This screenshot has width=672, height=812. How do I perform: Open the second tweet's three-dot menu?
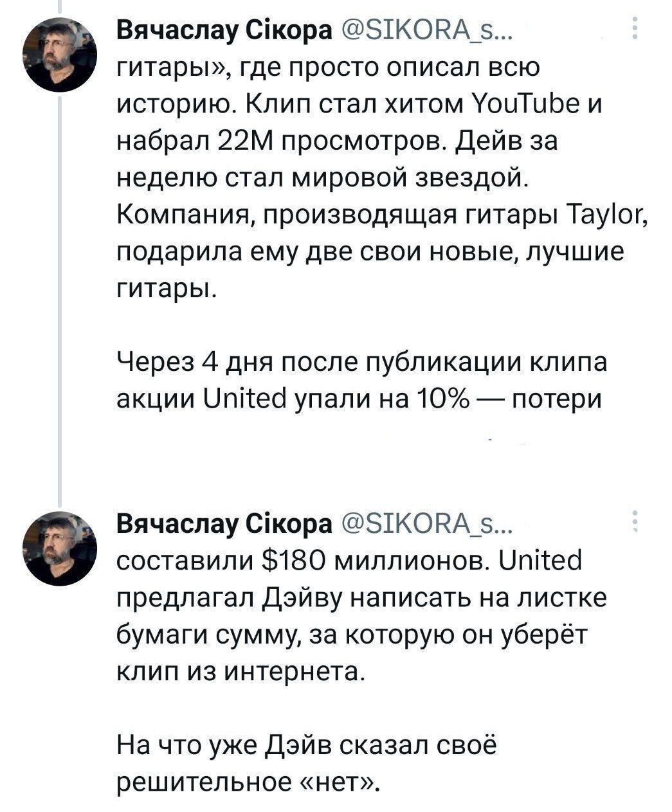coord(635,522)
